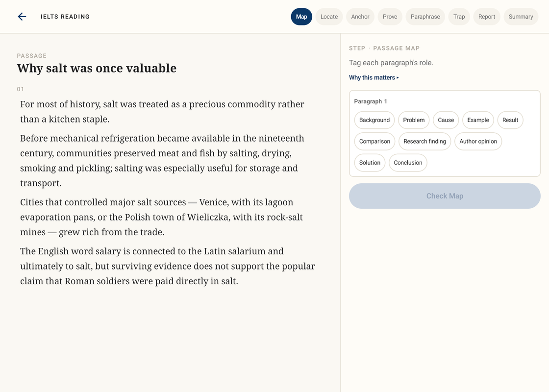Viewport: 549px width, 392px height.
Task: Tag Paragraph 1 as Conclusion
Action: pos(408,163)
